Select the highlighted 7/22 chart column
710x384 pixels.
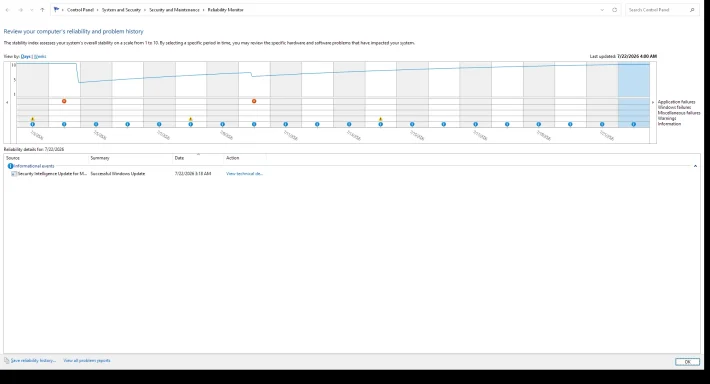pyautogui.click(x=633, y=95)
